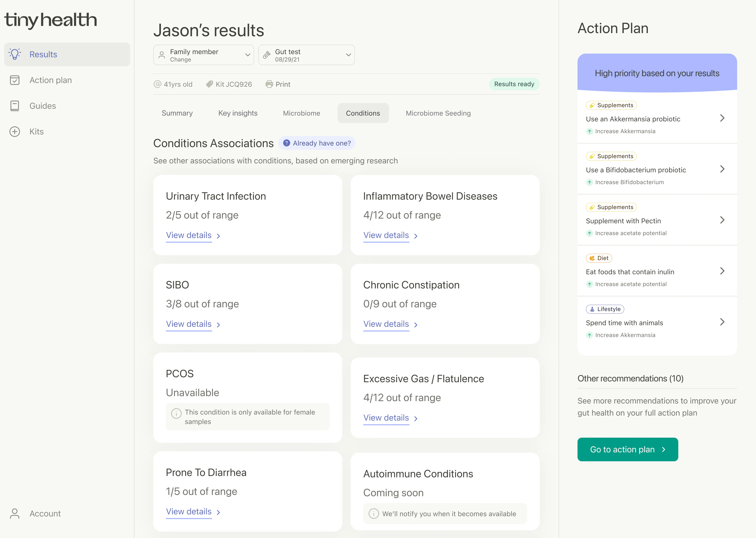
Task: Click the Go to action plan button
Action: click(628, 449)
